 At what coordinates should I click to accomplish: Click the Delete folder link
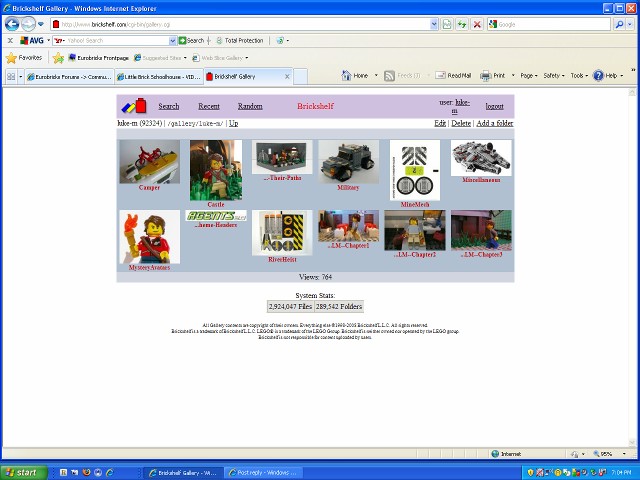click(x=461, y=123)
